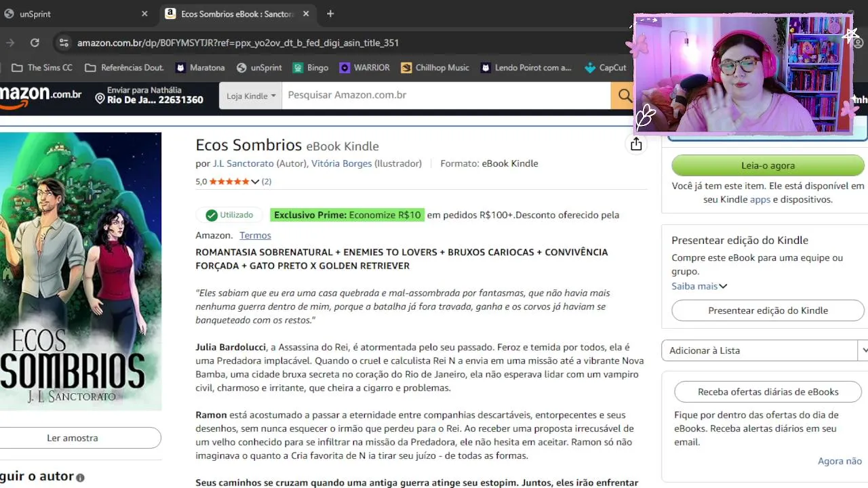The height and width of the screenshot is (488, 868).
Task: Click the Leia-o agora button
Action: 768,165
